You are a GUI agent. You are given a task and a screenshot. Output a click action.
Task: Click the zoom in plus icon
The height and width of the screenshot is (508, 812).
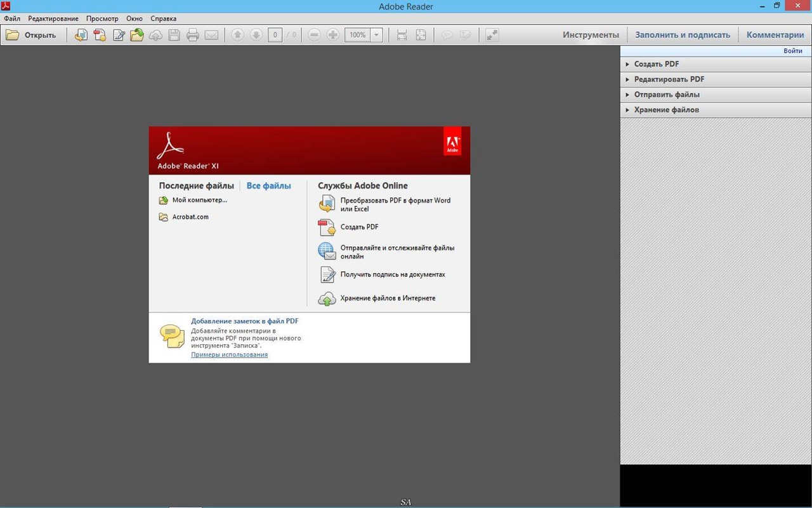click(332, 35)
